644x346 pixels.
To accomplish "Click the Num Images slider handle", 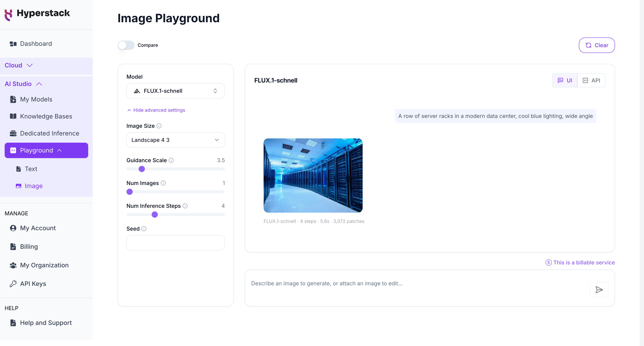I will (x=130, y=192).
